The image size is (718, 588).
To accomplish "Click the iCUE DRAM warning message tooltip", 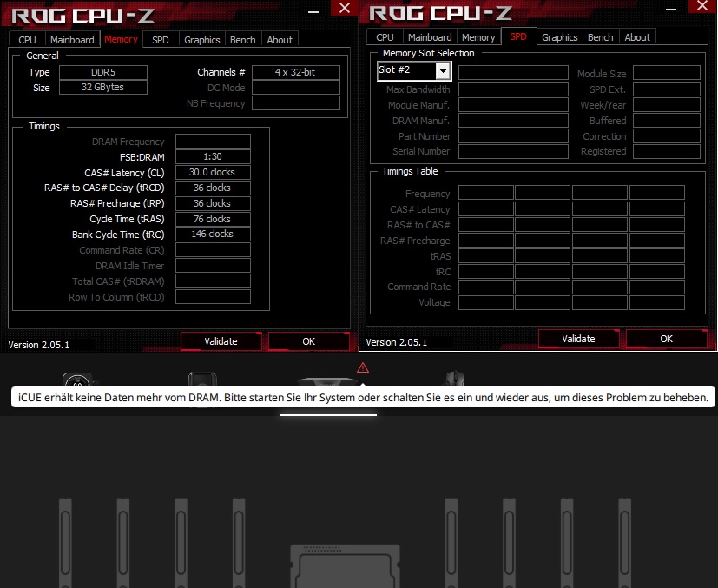I will [x=363, y=397].
